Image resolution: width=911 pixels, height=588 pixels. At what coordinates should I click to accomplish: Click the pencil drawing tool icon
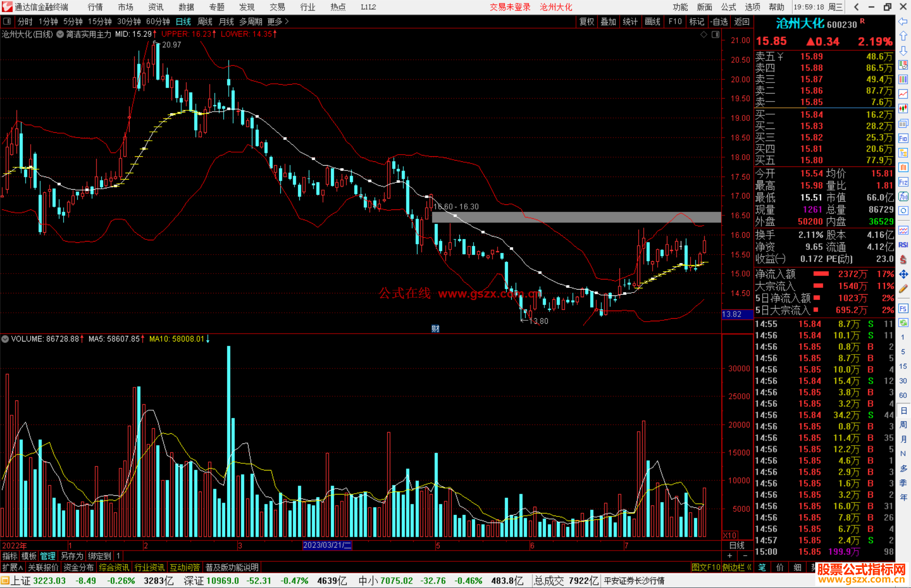[903, 289]
